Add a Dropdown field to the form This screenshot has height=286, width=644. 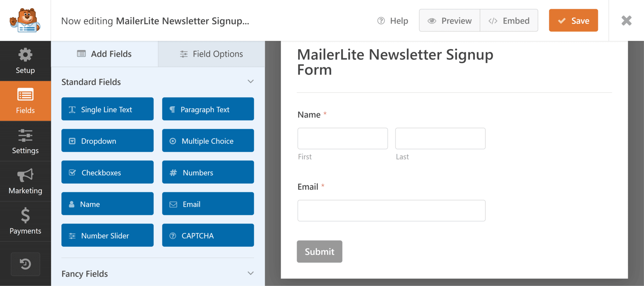[107, 140]
